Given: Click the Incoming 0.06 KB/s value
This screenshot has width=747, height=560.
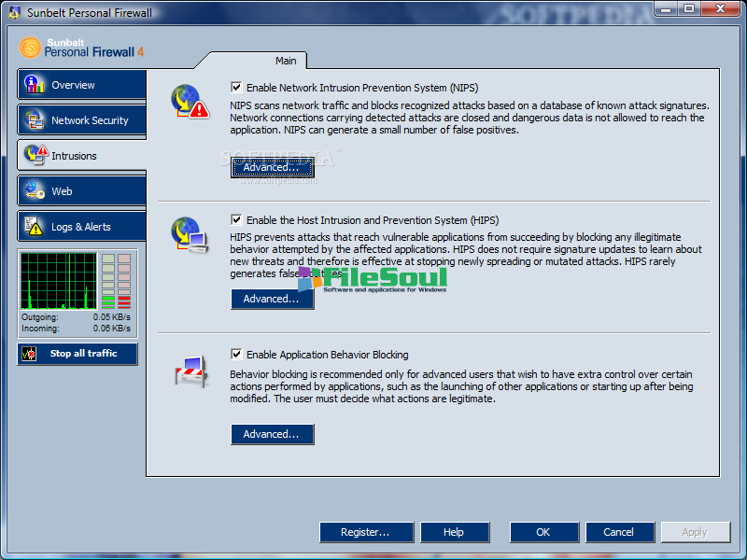Looking at the screenshot, I should pyautogui.click(x=111, y=329).
